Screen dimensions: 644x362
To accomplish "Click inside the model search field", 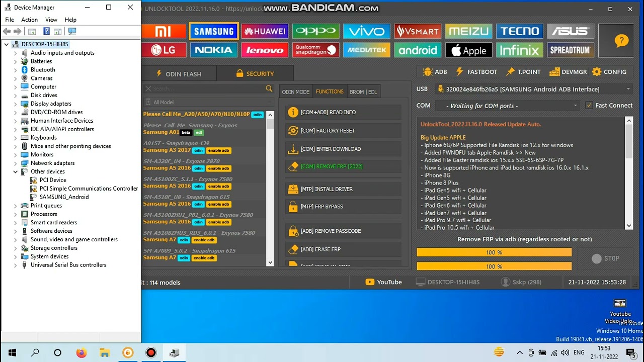I will pos(208,88).
